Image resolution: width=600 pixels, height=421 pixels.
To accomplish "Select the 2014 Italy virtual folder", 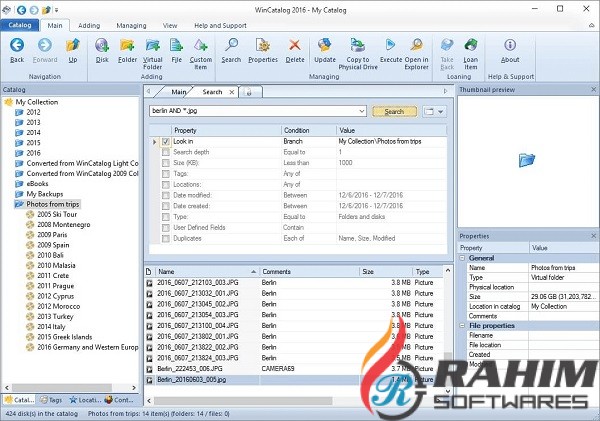I will pos(51,326).
